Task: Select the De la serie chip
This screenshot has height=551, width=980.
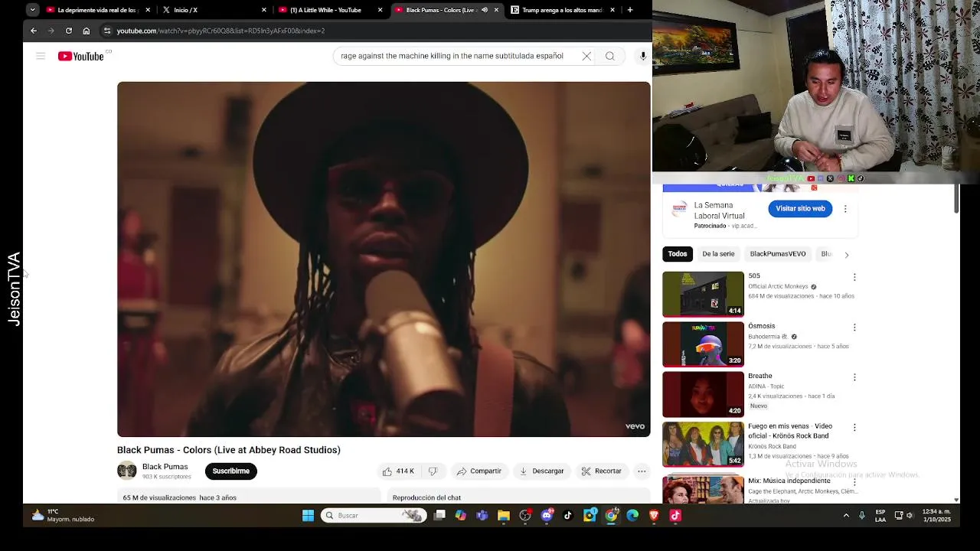Action: click(x=718, y=254)
